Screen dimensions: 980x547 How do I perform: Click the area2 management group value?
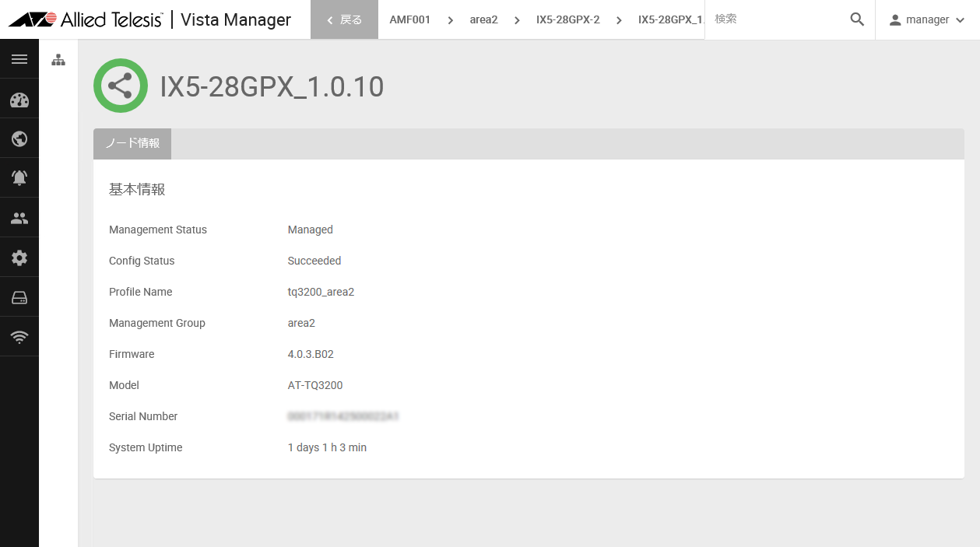pos(302,323)
